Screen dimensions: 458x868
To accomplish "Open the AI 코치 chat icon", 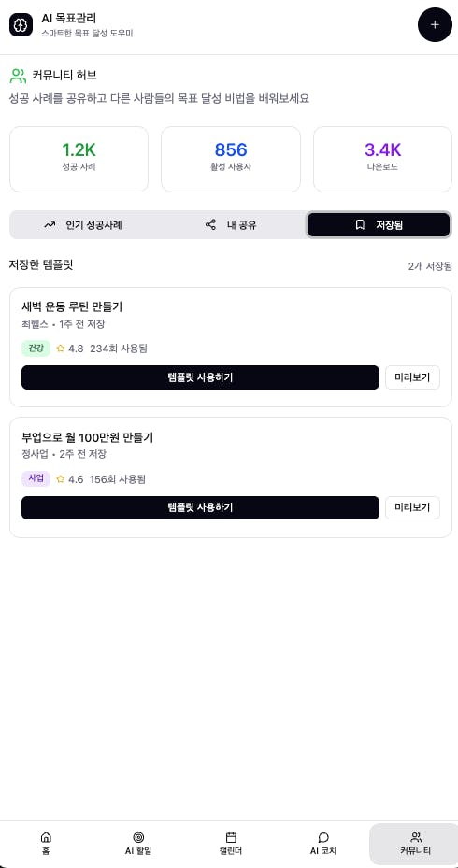I will click(323, 837).
